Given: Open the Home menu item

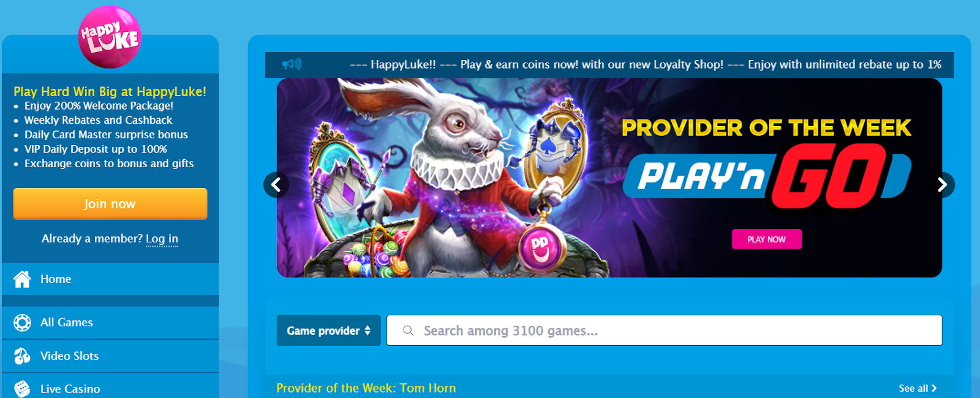Looking at the screenshot, I should [x=110, y=279].
